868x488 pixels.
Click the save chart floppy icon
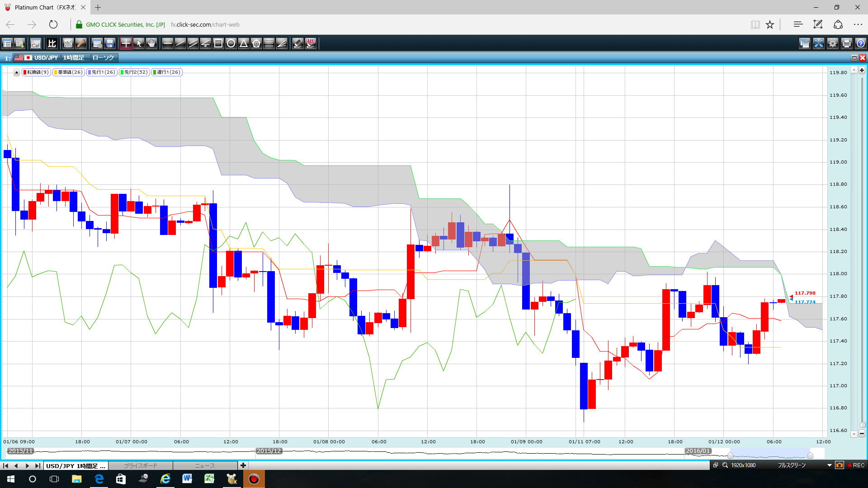110,43
